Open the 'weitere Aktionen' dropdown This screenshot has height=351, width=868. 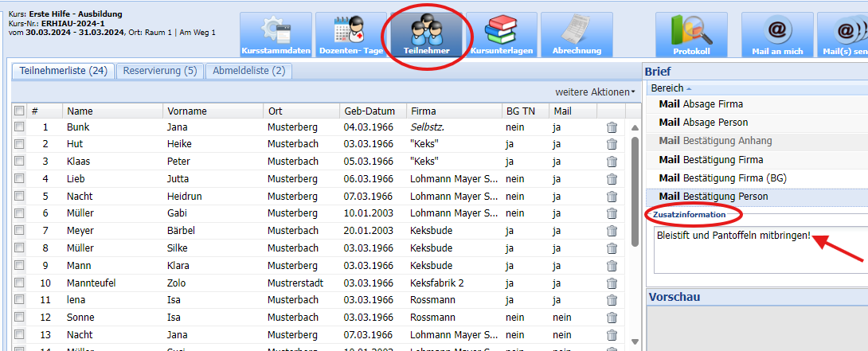596,92
